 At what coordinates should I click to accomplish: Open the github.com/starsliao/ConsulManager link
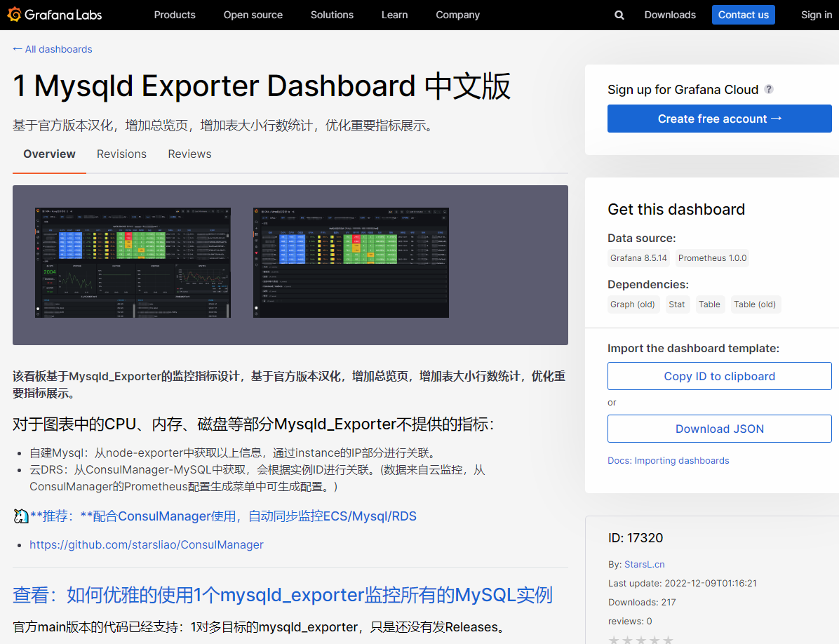(146, 544)
